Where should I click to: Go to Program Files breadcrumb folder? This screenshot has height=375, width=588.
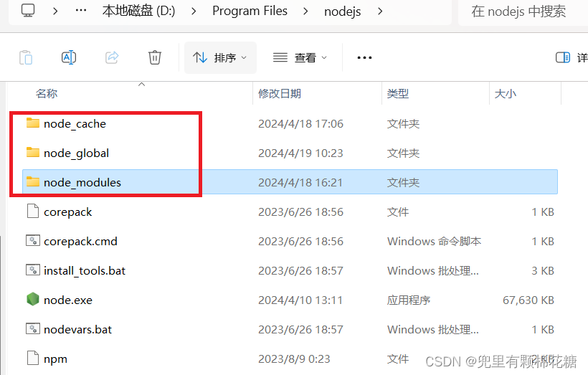pos(250,11)
